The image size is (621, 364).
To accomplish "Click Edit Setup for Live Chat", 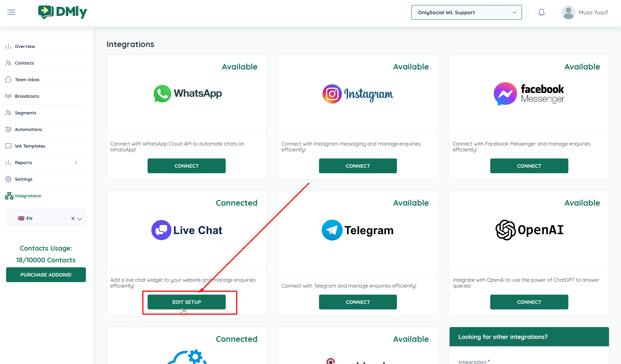I will 186,302.
